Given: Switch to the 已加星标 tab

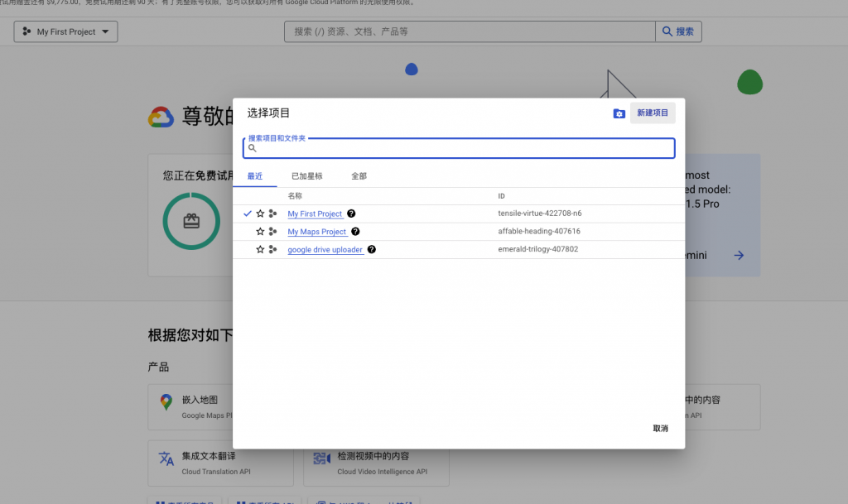Looking at the screenshot, I should pos(306,176).
